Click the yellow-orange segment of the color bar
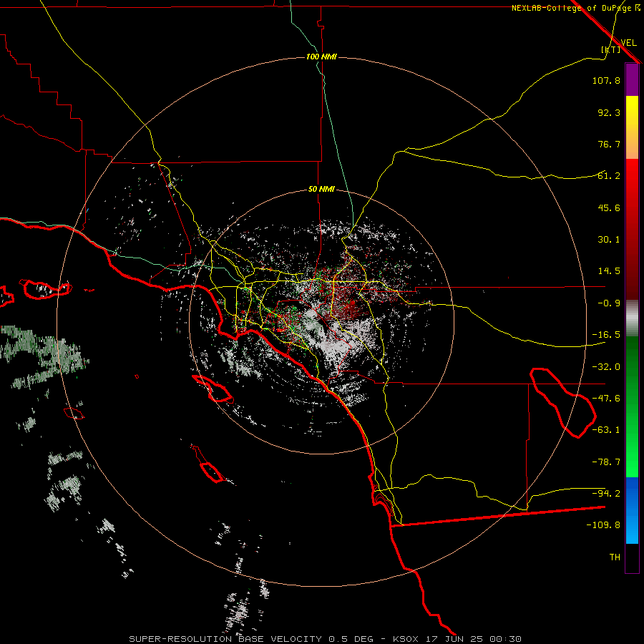Image resolution: width=644 pixels, height=644 pixels. tap(632, 127)
